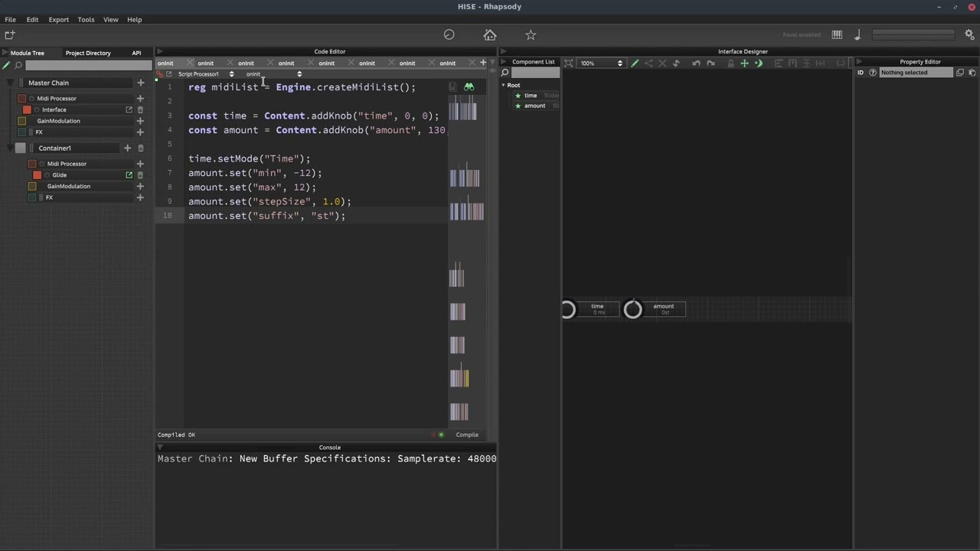Toggle bypass circle on Interface module
The height and width of the screenshot is (551, 980).
coord(36,109)
